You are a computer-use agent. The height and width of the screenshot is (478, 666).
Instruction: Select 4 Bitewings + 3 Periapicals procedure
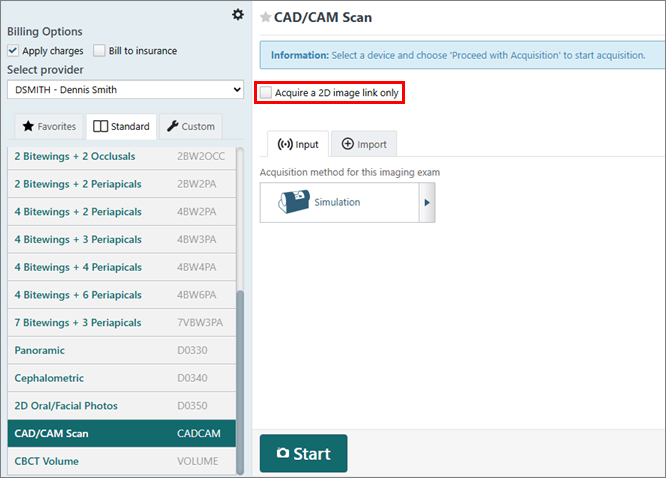click(121, 240)
